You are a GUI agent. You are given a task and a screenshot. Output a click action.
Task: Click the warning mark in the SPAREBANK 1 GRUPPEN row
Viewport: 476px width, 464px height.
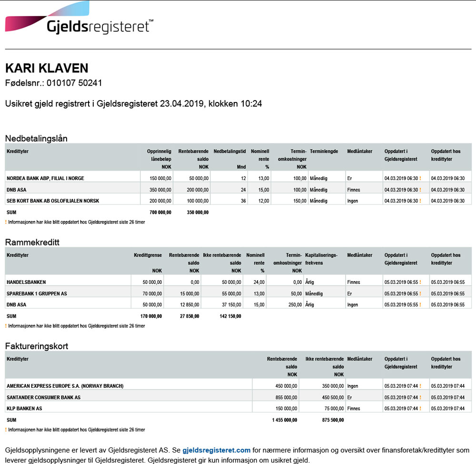click(420, 294)
